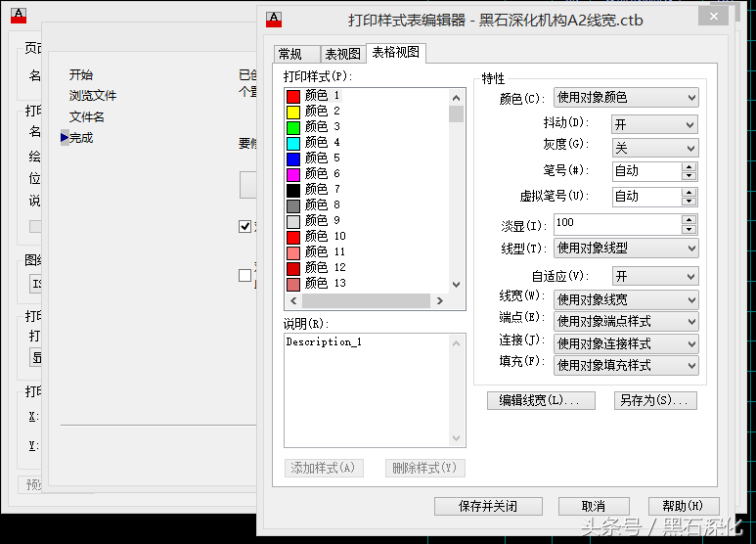Click 文件名 step in the wizard list

tap(87, 116)
